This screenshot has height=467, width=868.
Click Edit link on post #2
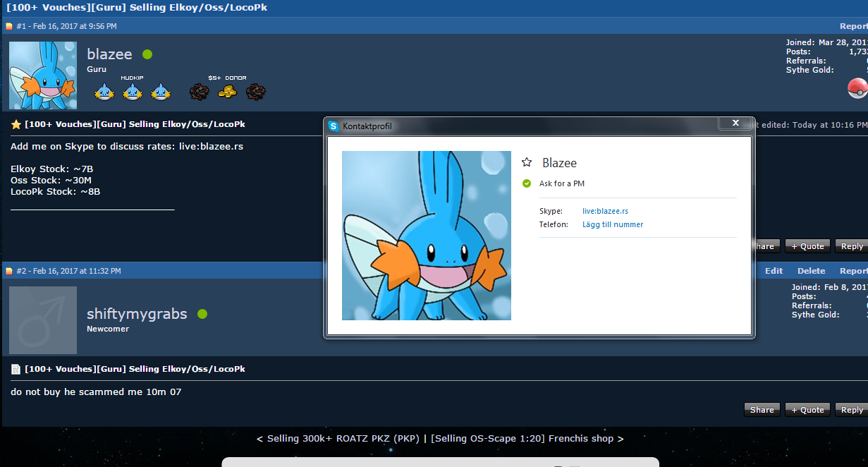click(774, 271)
